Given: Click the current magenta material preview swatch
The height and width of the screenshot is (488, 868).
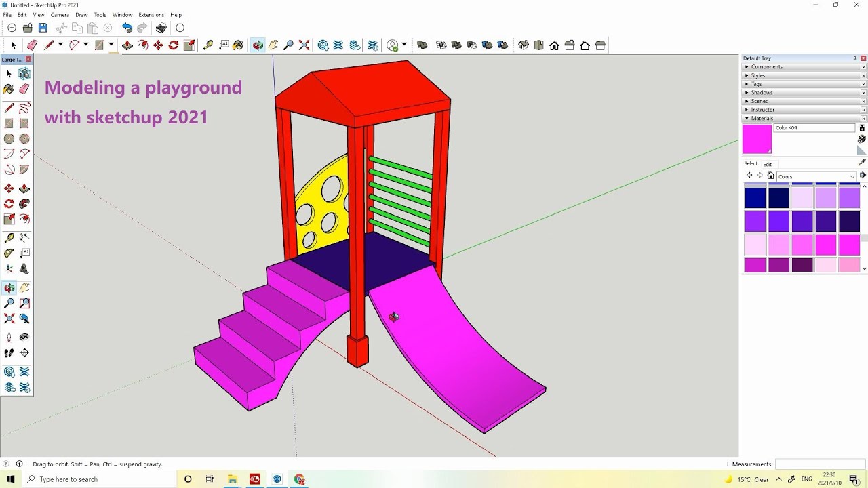Looking at the screenshot, I should pyautogui.click(x=757, y=139).
